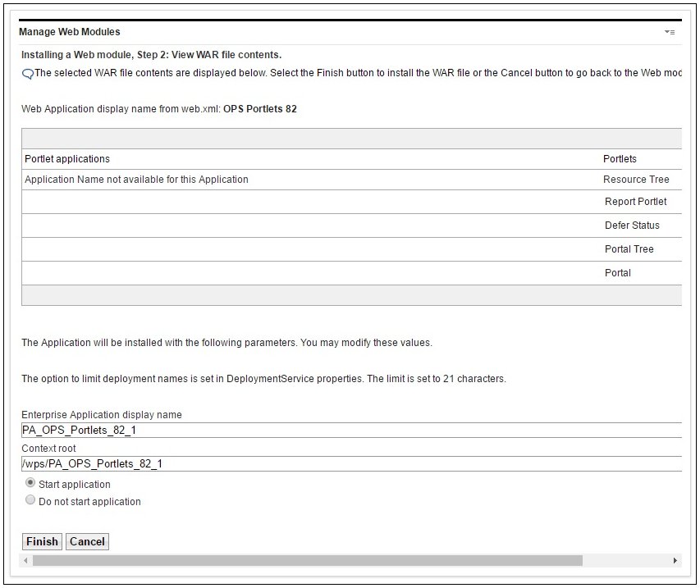
Task: Click the Portlet applications column header
Action: 67,159
